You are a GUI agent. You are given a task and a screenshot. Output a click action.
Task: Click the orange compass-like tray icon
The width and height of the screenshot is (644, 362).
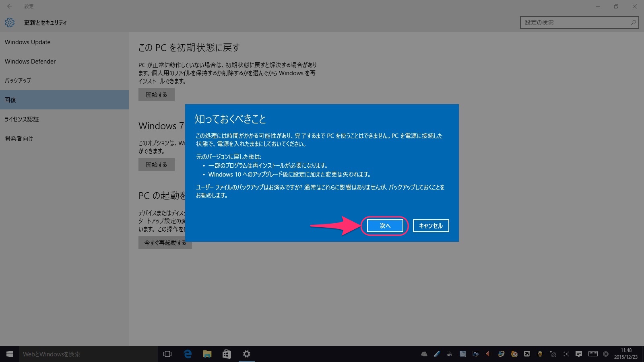(x=514, y=354)
